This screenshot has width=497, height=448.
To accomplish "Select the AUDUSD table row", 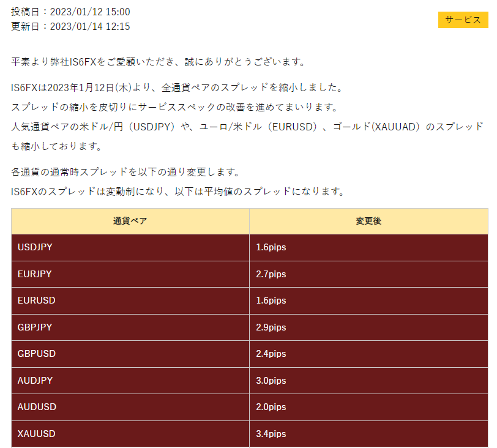I will (130, 407).
